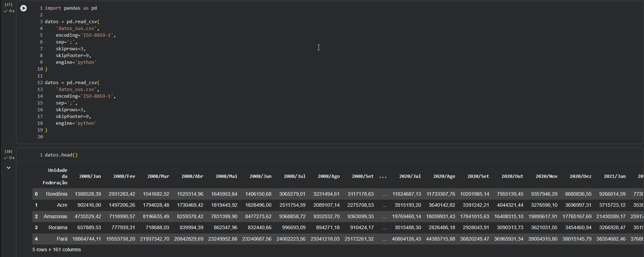Place cursor in the datos.head() code cell
Image resolution: width=644 pixels, height=257 pixels.
click(x=61, y=155)
